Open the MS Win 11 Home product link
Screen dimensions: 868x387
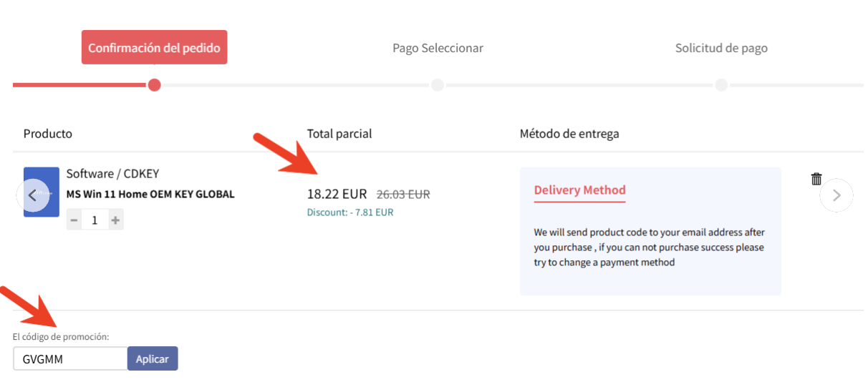coord(150,194)
